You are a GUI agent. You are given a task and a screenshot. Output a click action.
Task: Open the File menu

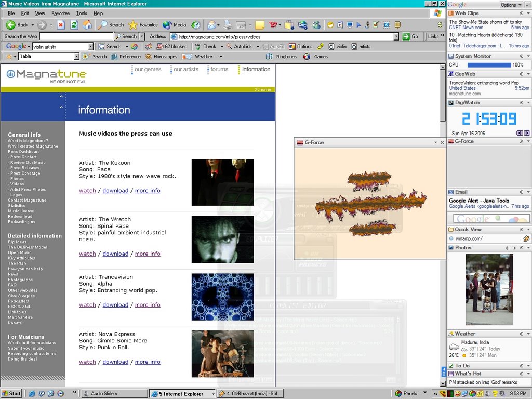tap(11, 13)
